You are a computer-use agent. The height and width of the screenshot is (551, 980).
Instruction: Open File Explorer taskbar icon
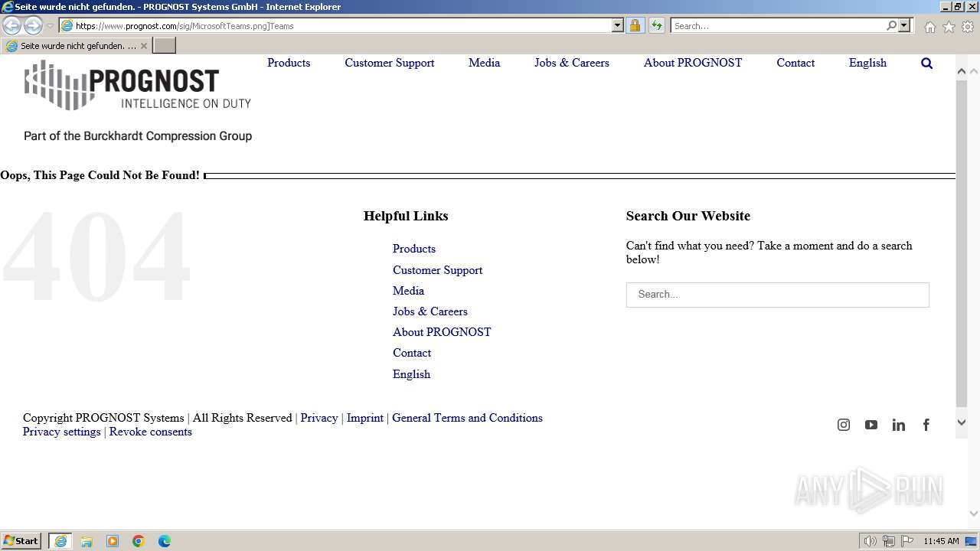pyautogui.click(x=87, y=541)
